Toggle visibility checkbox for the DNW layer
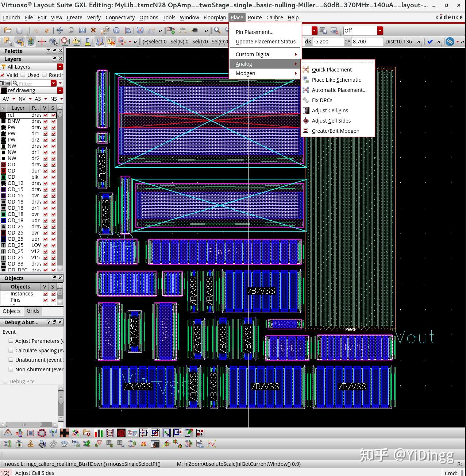The image size is (466, 476). tap(45, 121)
